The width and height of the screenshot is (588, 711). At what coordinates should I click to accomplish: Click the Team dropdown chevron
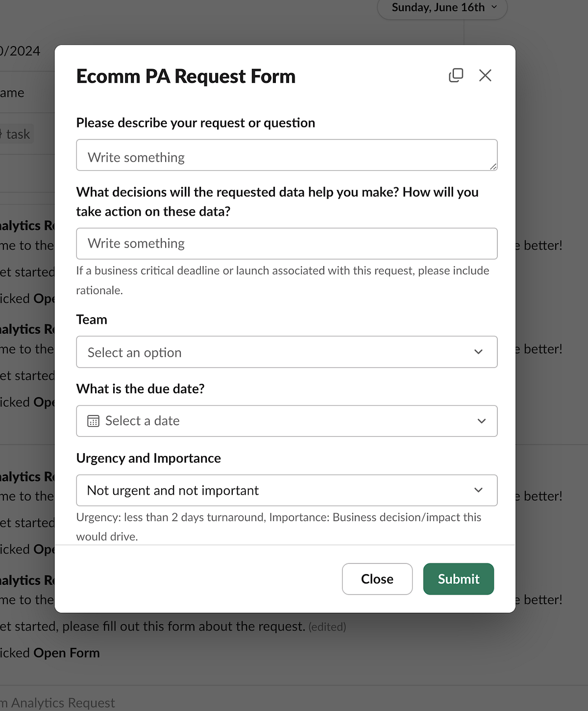tap(479, 352)
